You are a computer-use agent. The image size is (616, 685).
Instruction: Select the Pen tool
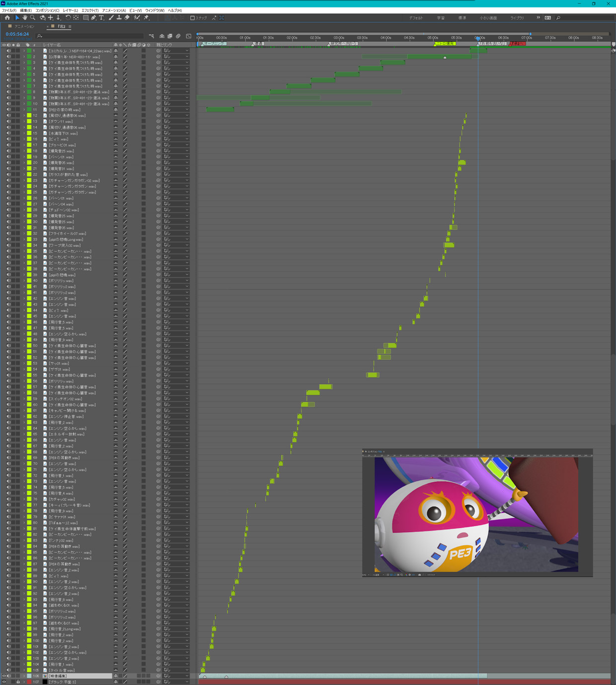point(93,18)
